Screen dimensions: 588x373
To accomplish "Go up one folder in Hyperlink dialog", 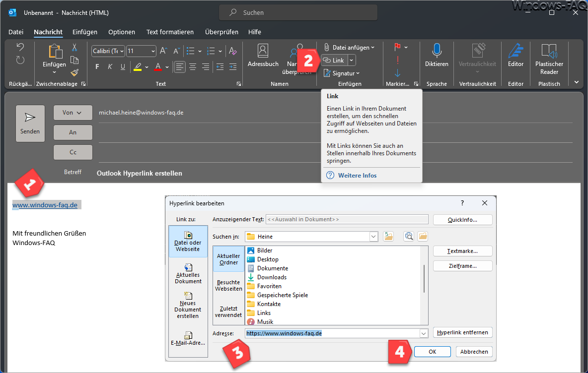I will pyautogui.click(x=388, y=236).
